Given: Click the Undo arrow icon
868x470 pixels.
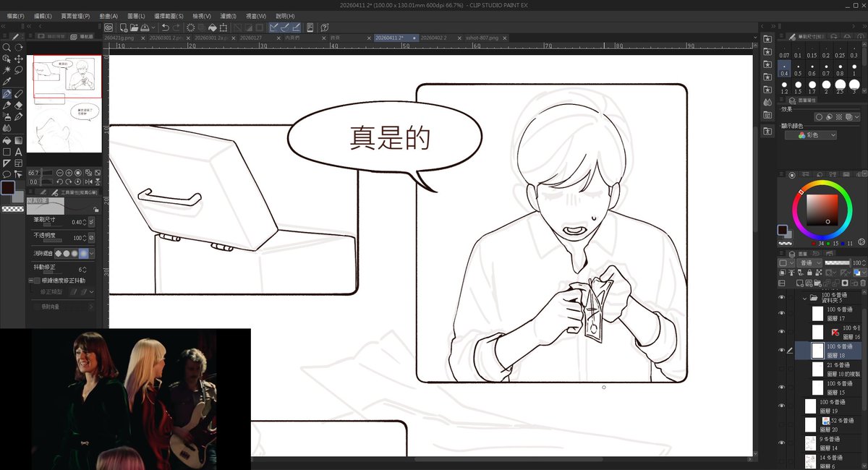Looking at the screenshot, I should pyautogui.click(x=165, y=27).
